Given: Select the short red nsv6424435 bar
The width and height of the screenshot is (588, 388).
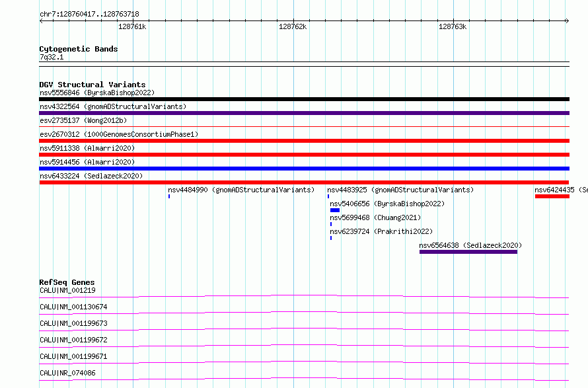Looking at the screenshot, I should click(552, 196).
